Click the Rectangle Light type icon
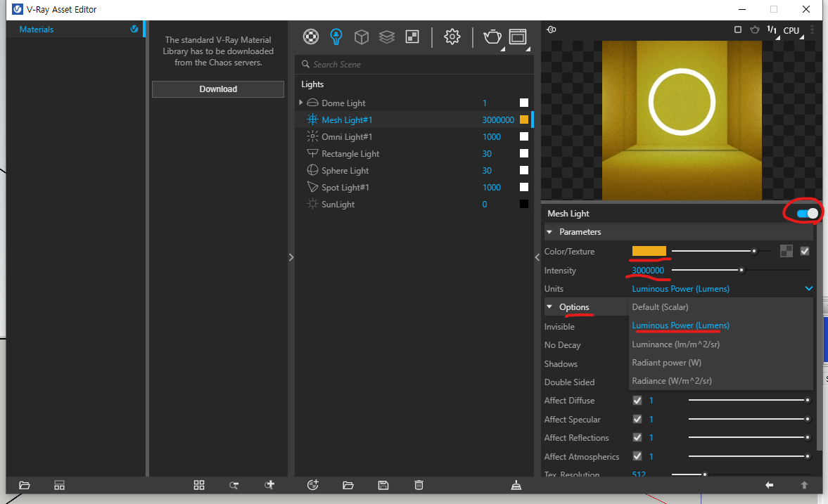Viewport: 828px width, 504px height. 312,153
